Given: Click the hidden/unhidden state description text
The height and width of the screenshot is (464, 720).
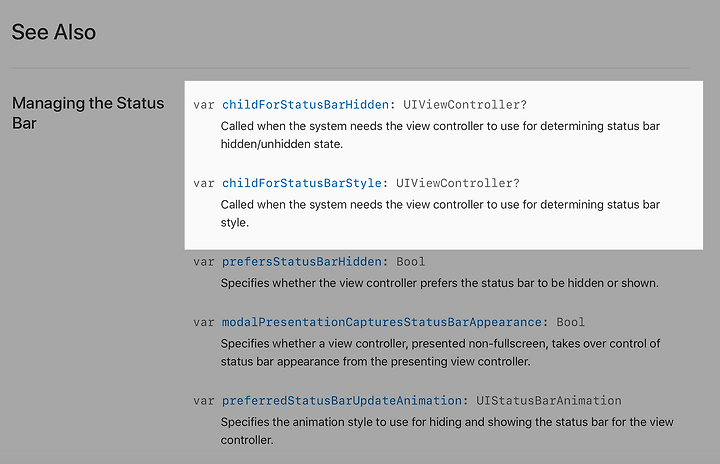Looking at the screenshot, I should click(440, 135).
